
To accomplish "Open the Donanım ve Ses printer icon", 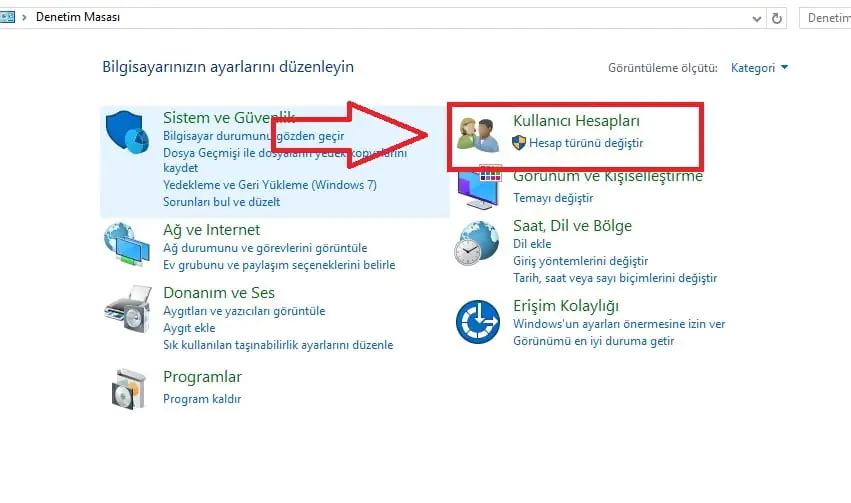I will 128,309.
